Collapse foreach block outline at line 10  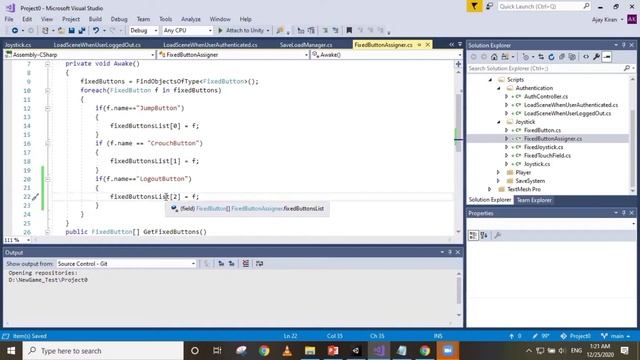(47, 90)
